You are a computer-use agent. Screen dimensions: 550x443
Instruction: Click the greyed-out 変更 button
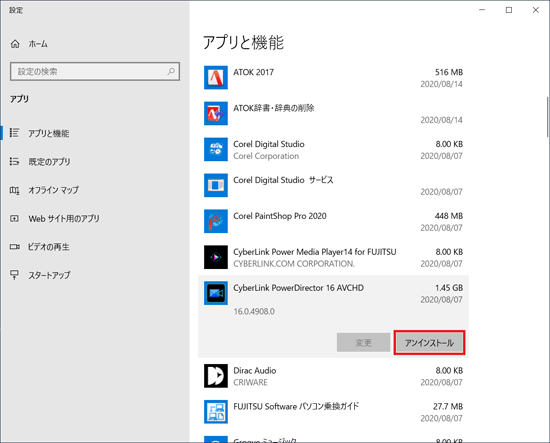363,343
